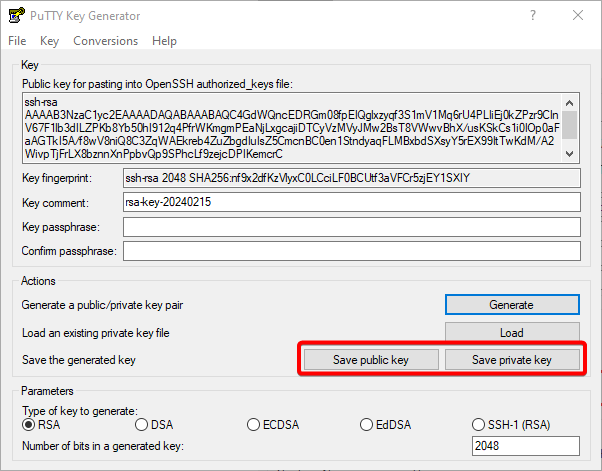
Task: Select the SSH-1 (RSA) key type
Action: 511,425
